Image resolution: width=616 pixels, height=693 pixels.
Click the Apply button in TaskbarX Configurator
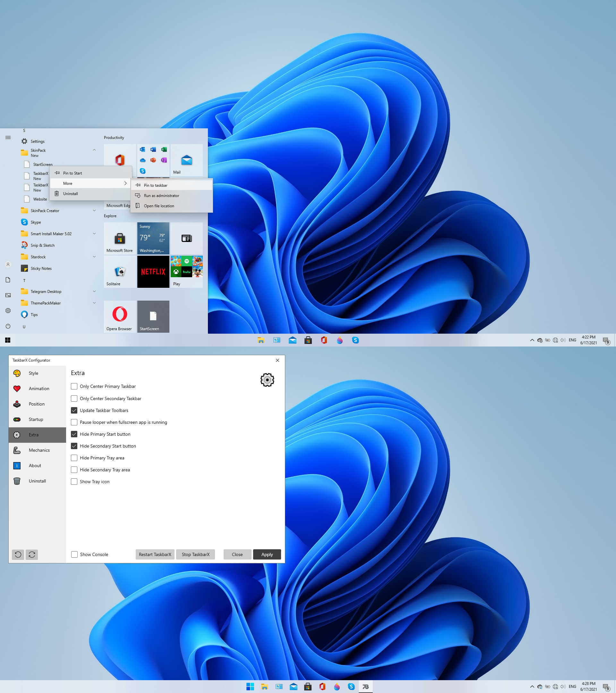coord(267,554)
